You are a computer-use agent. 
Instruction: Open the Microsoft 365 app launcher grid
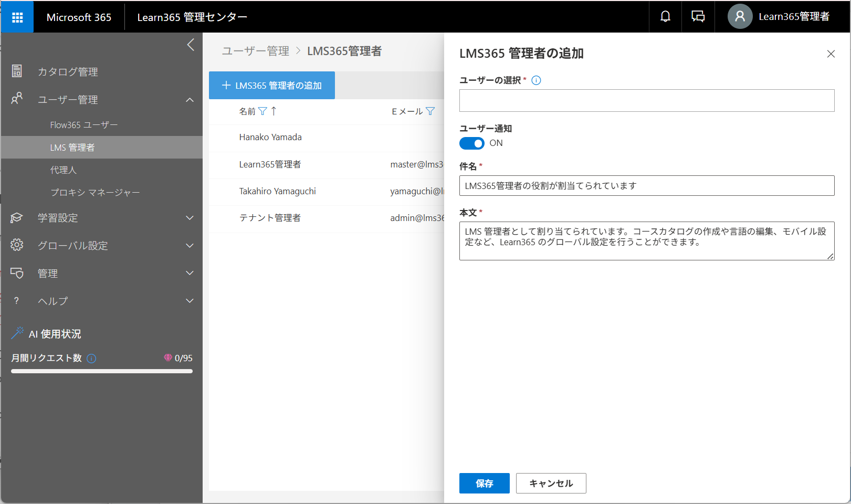pyautogui.click(x=17, y=17)
